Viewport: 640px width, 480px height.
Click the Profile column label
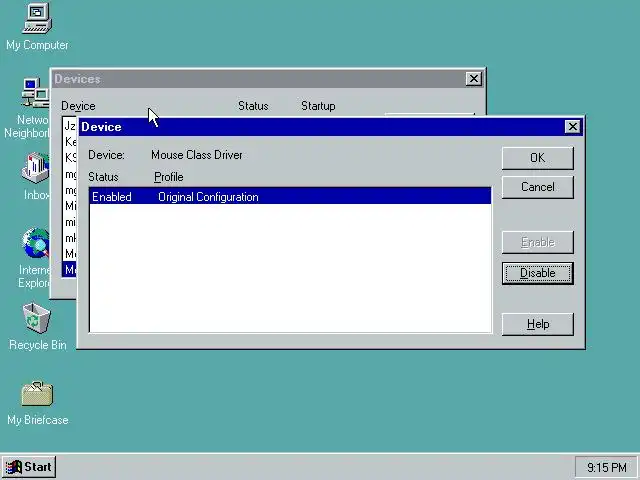point(169,177)
